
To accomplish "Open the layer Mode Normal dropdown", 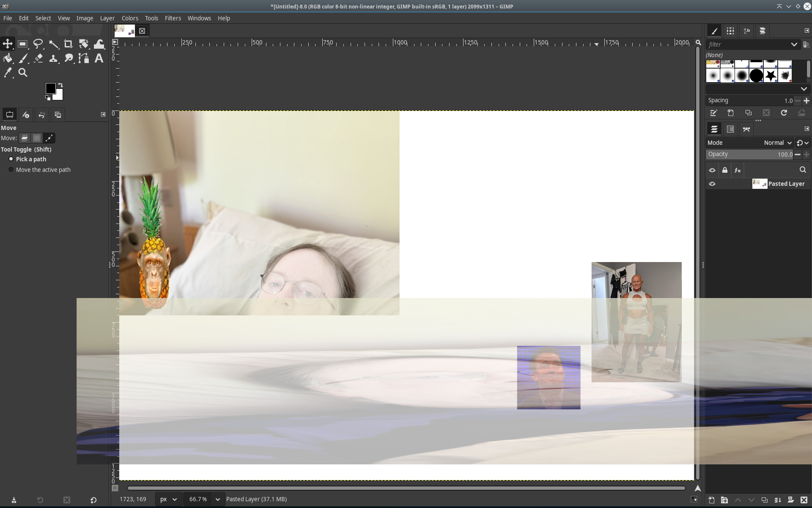I will click(x=778, y=143).
